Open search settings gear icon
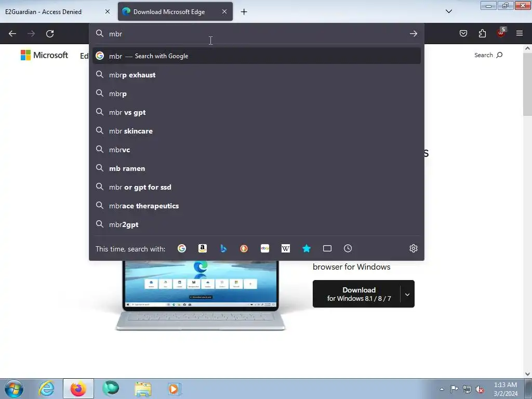This screenshot has width=532, height=399. [x=413, y=248]
